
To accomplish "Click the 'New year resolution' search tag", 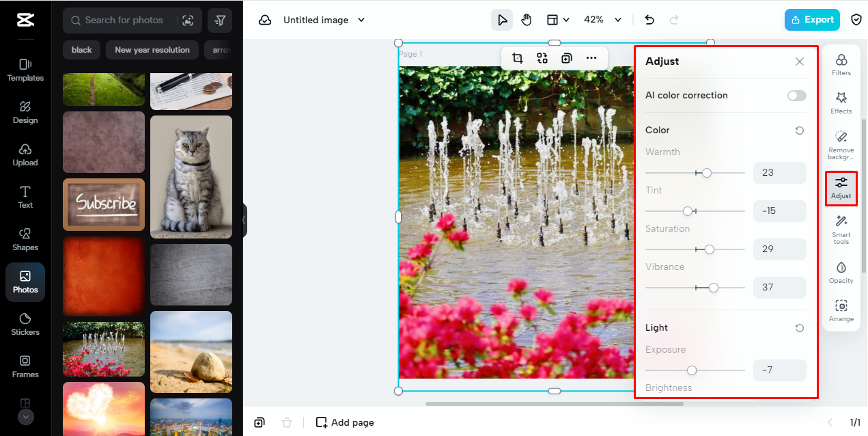I will tap(152, 50).
